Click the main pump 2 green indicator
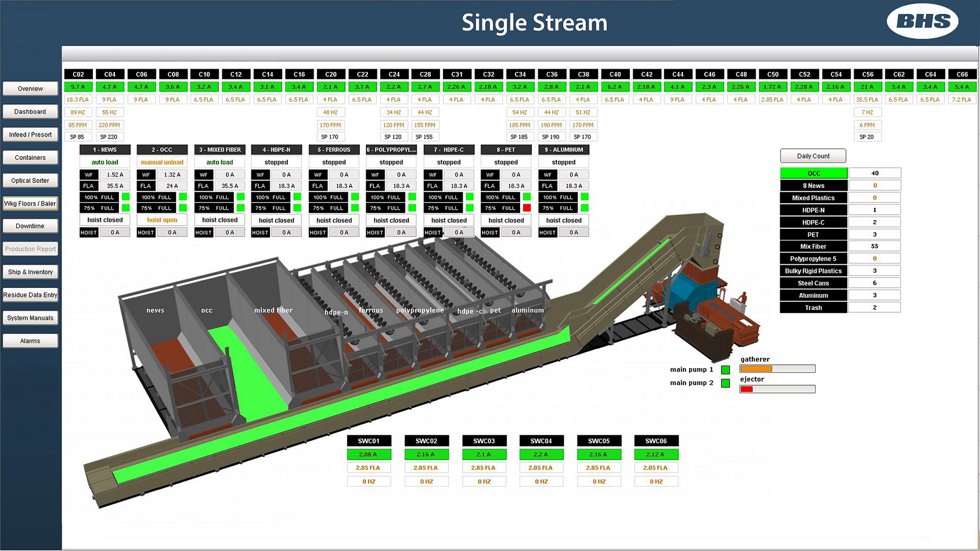Image resolution: width=980 pixels, height=551 pixels. 725,383
